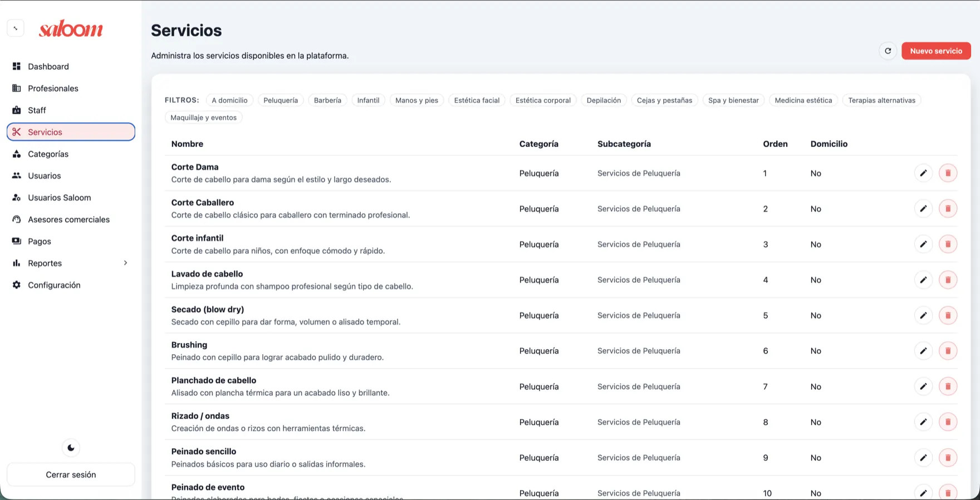980x500 pixels.
Task: Open Pagos in the sidebar
Action: (x=71, y=241)
